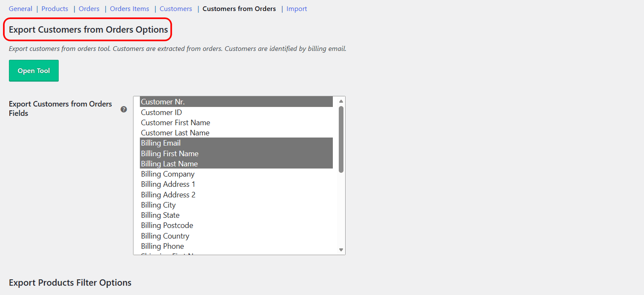Select Billing City field
This screenshot has width=644, height=295.
pos(236,205)
